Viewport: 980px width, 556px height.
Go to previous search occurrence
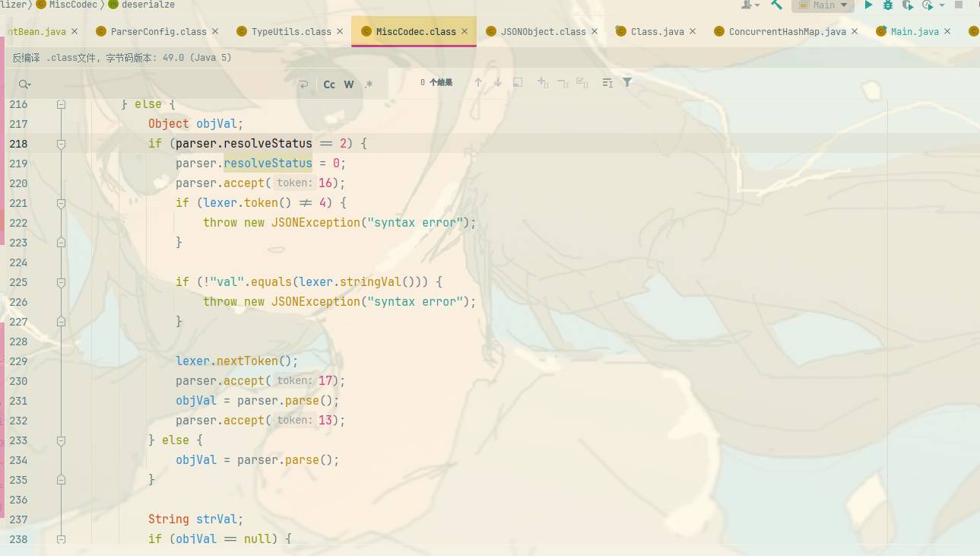pos(478,83)
